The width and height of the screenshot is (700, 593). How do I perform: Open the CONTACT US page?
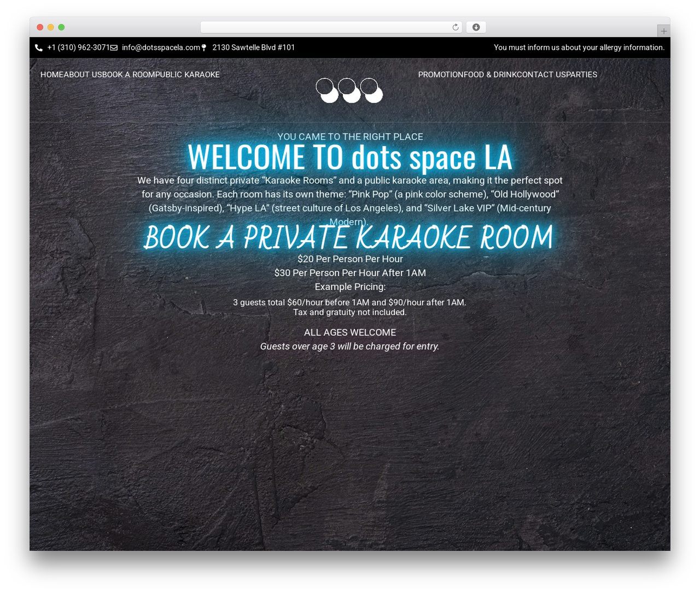(540, 74)
